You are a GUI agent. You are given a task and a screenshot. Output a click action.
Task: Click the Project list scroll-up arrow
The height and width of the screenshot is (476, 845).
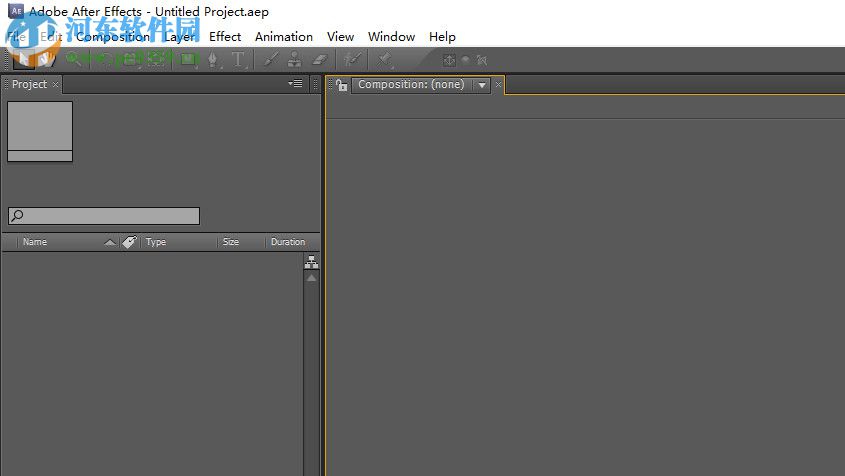[311, 278]
